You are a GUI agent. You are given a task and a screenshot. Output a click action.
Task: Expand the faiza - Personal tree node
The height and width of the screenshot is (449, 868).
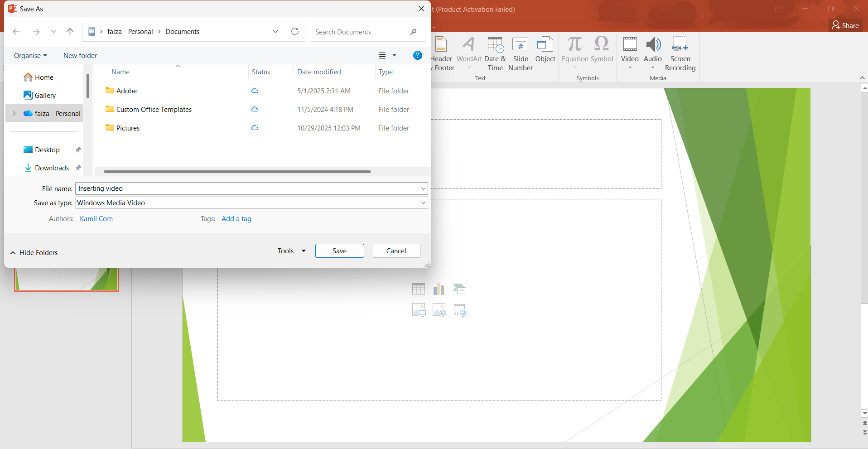[x=14, y=114]
